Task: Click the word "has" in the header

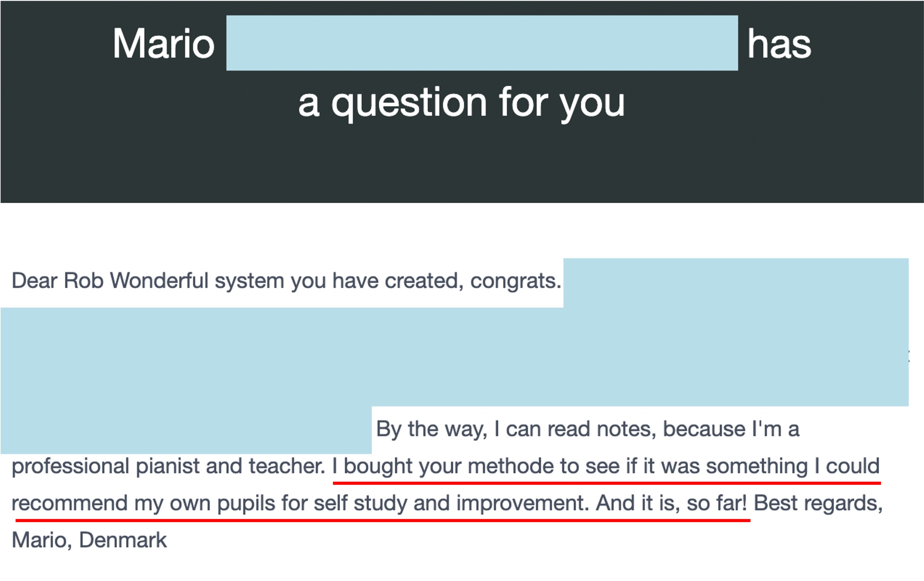Action: point(779,44)
